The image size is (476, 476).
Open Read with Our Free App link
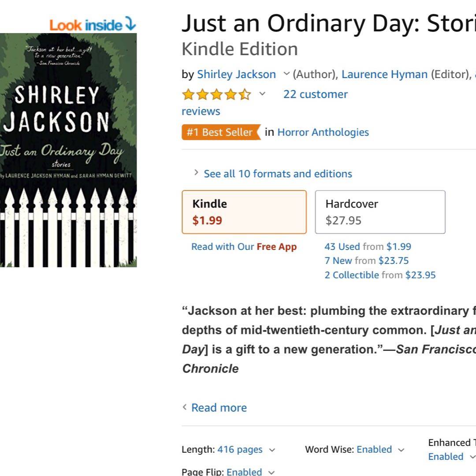click(244, 247)
